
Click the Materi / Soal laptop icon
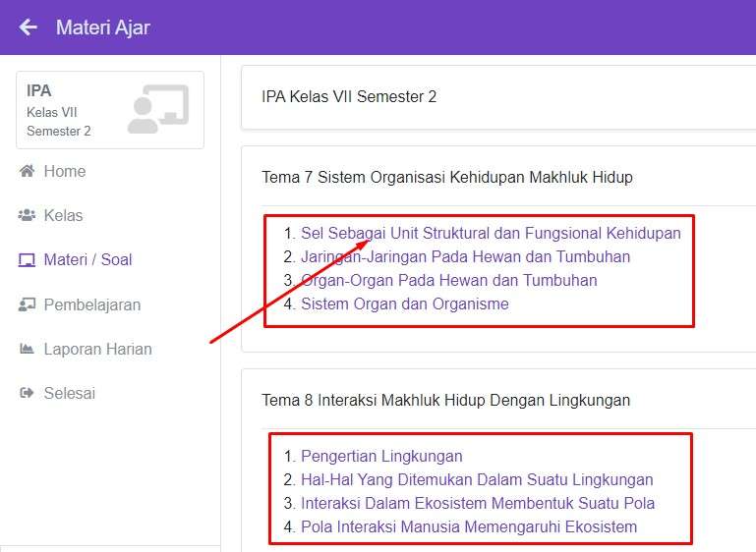(x=27, y=260)
